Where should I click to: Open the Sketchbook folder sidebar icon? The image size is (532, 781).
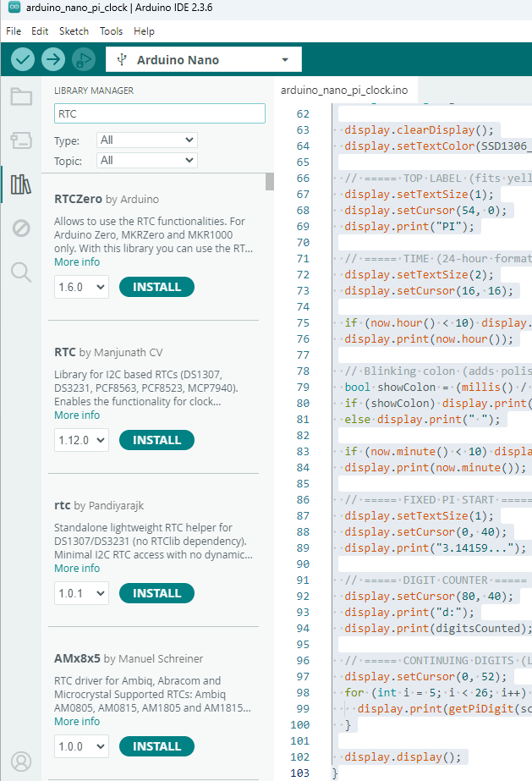click(21, 96)
